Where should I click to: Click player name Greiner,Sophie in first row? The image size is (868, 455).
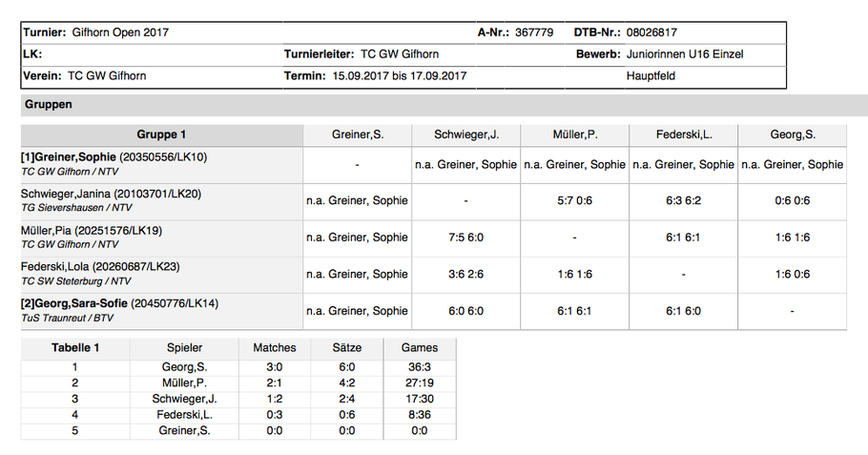pyautogui.click(x=74, y=157)
